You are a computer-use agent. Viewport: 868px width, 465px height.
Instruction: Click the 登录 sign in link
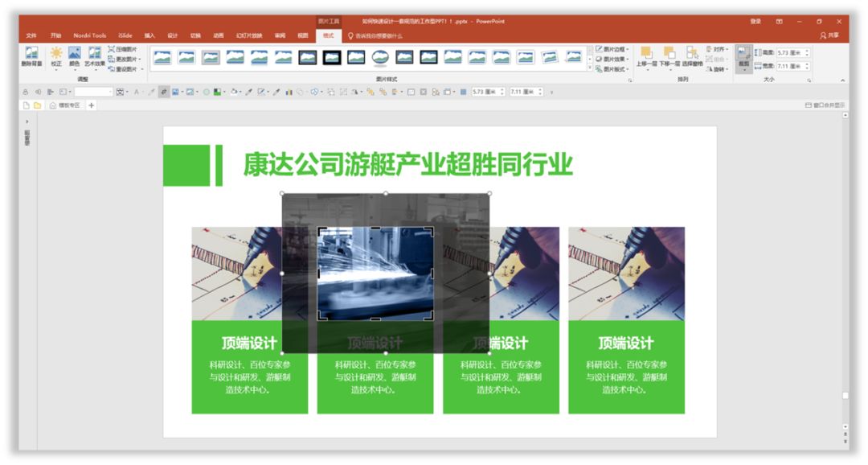[755, 22]
